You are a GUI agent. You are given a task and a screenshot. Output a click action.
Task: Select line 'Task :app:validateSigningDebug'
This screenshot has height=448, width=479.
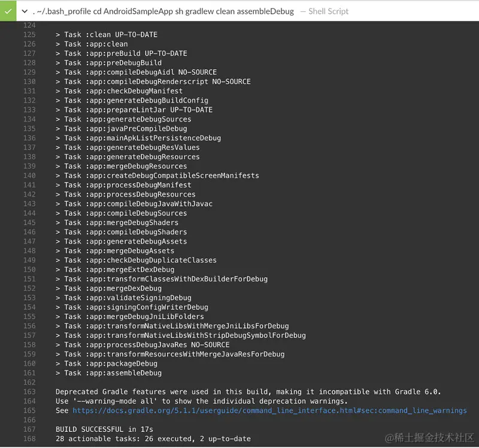click(x=123, y=298)
